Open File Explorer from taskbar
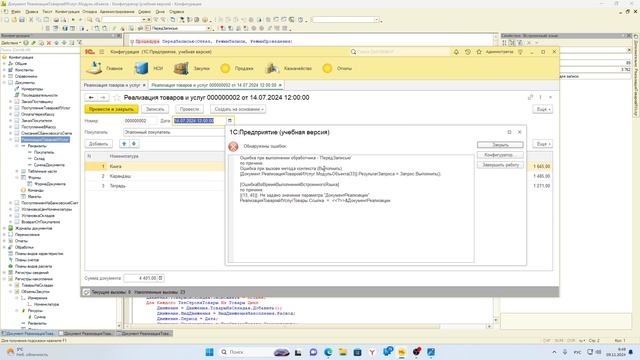The image size is (640, 360). pos(343,352)
